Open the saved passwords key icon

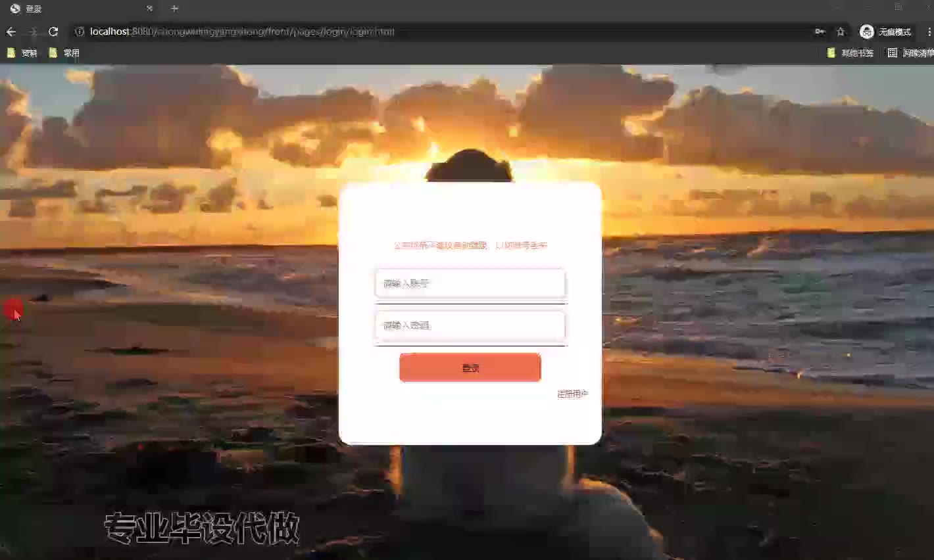coord(820,32)
